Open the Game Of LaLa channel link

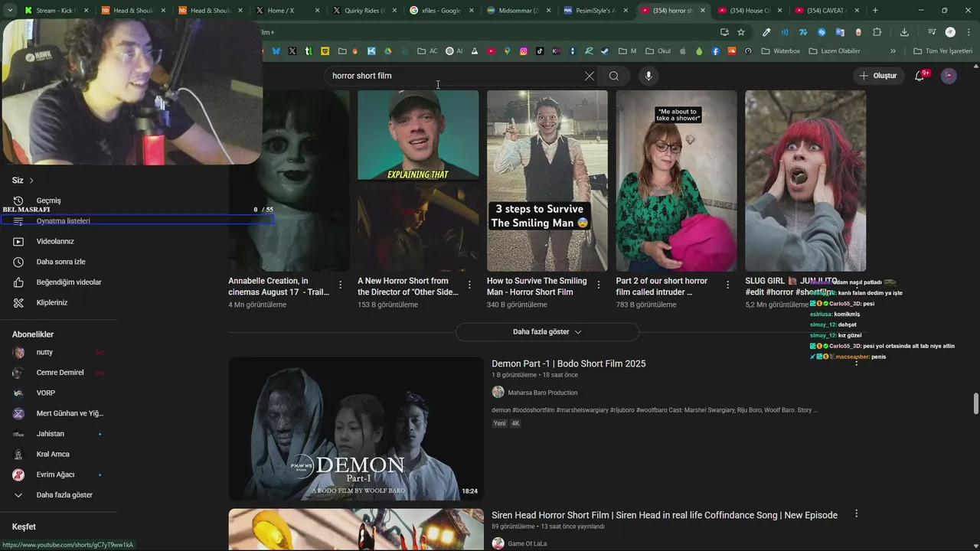pos(528,543)
